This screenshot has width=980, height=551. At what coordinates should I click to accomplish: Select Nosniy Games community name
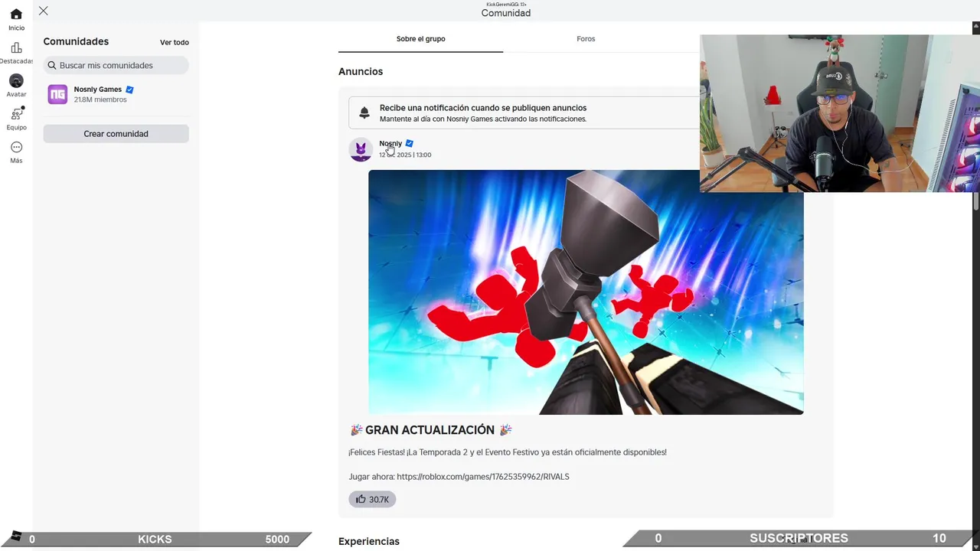click(x=98, y=90)
